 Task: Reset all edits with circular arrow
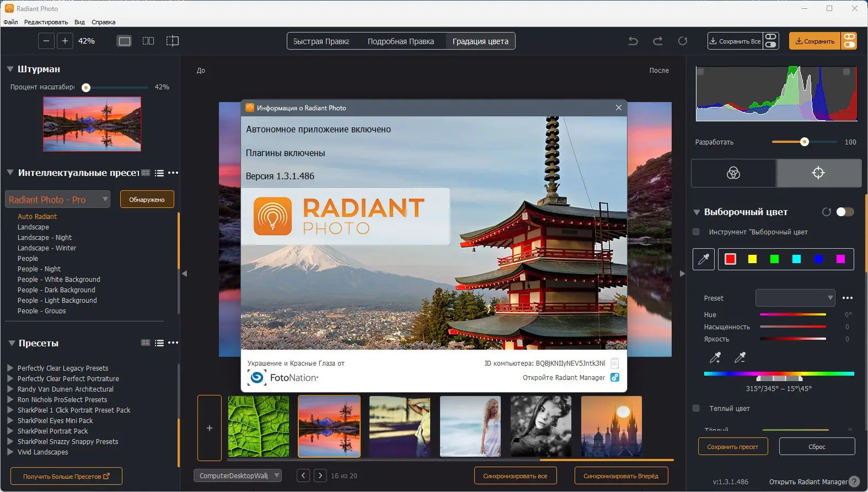(x=683, y=41)
